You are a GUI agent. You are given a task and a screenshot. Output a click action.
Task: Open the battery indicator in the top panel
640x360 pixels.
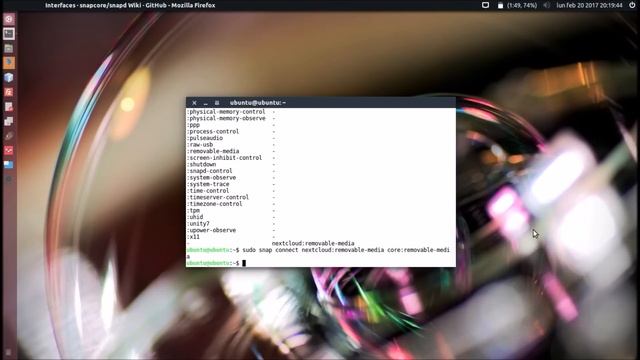click(x=500, y=5)
